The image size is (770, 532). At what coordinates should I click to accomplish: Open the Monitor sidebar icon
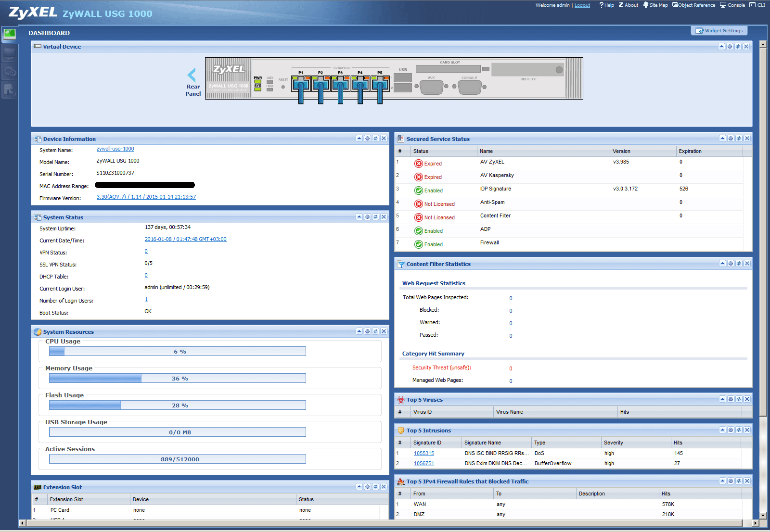(10, 52)
